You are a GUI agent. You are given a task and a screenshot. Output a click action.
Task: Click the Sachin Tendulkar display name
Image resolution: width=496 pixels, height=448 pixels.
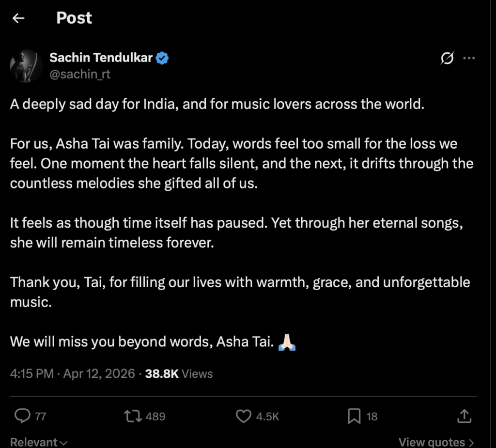tap(101, 59)
